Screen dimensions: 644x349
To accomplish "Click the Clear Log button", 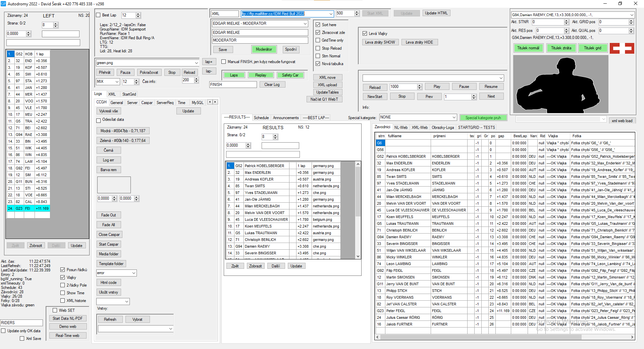I will click(272, 85).
